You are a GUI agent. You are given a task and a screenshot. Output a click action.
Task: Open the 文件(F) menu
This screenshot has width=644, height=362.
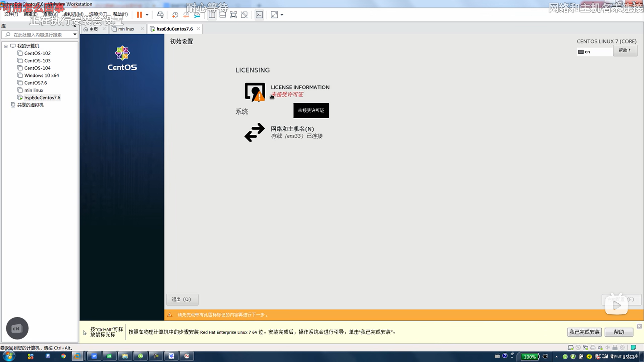[x=11, y=14]
